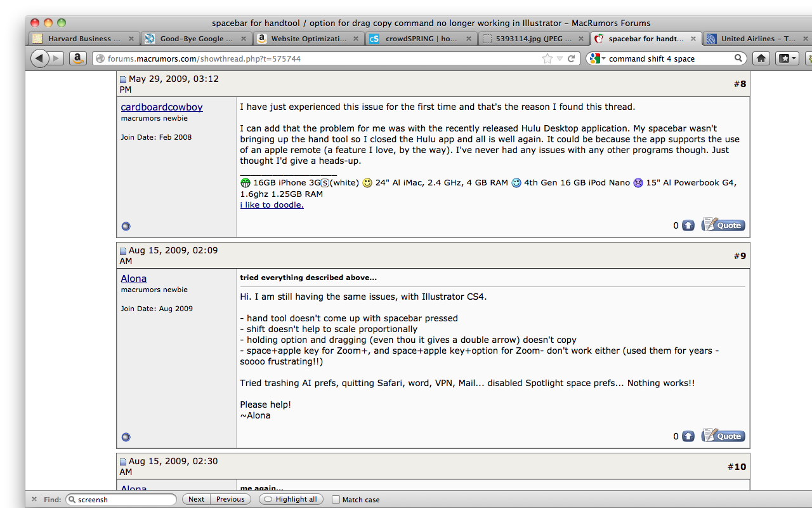The width and height of the screenshot is (812, 508).
Task: Enable the Match case checkbox
Action: (x=336, y=499)
